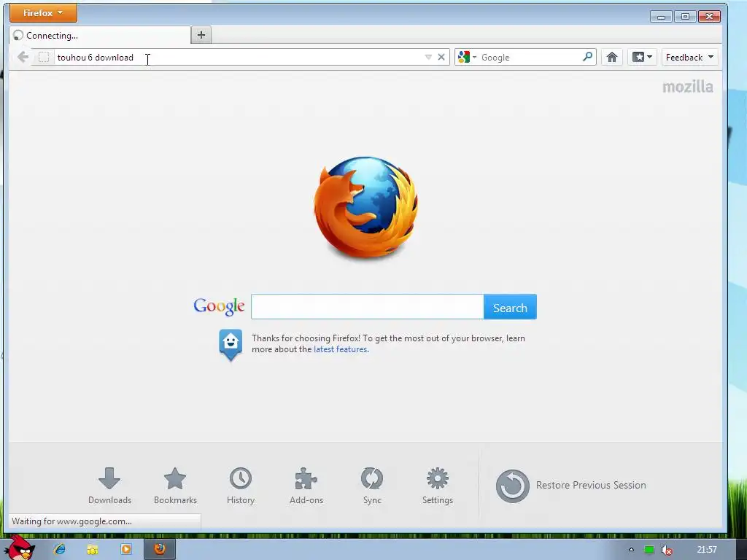Maximize the Firefox window
The image size is (747, 560).
[685, 16]
